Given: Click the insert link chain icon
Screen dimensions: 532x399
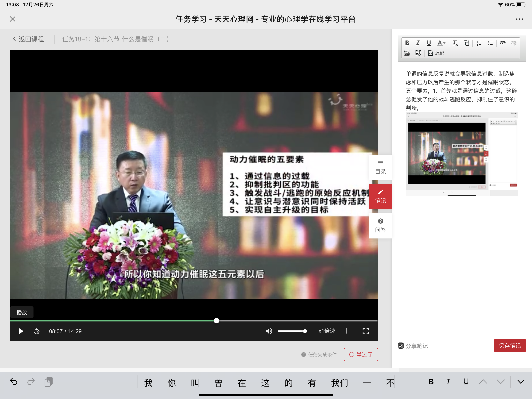Looking at the screenshot, I should 502,43.
